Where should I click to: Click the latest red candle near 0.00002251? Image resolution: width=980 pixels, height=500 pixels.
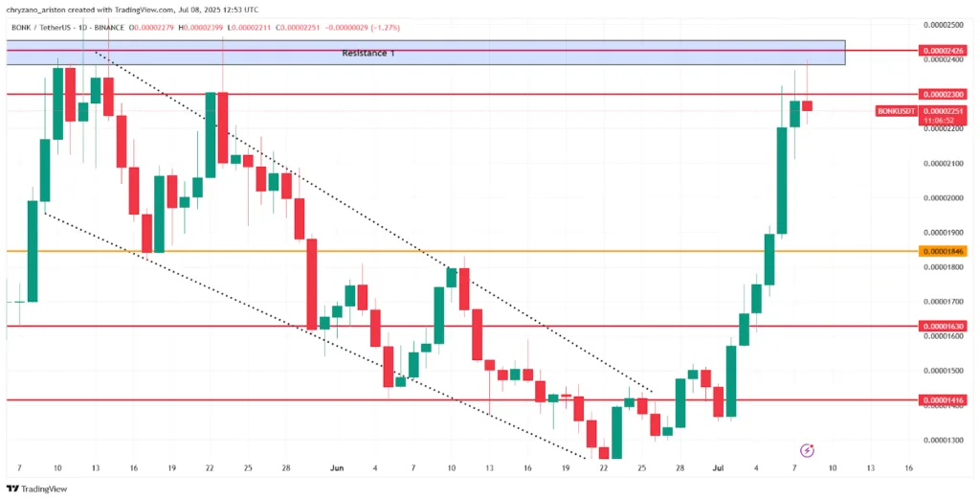(x=807, y=105)
